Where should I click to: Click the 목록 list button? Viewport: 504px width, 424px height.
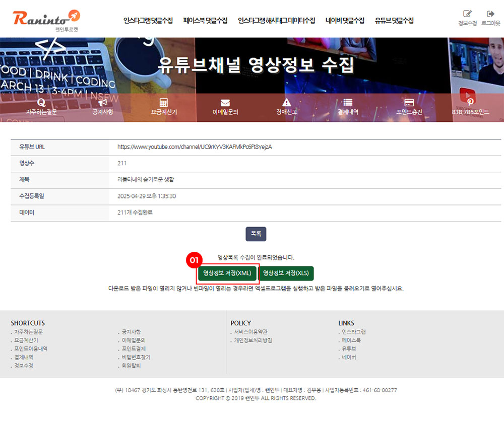(256, 234)
